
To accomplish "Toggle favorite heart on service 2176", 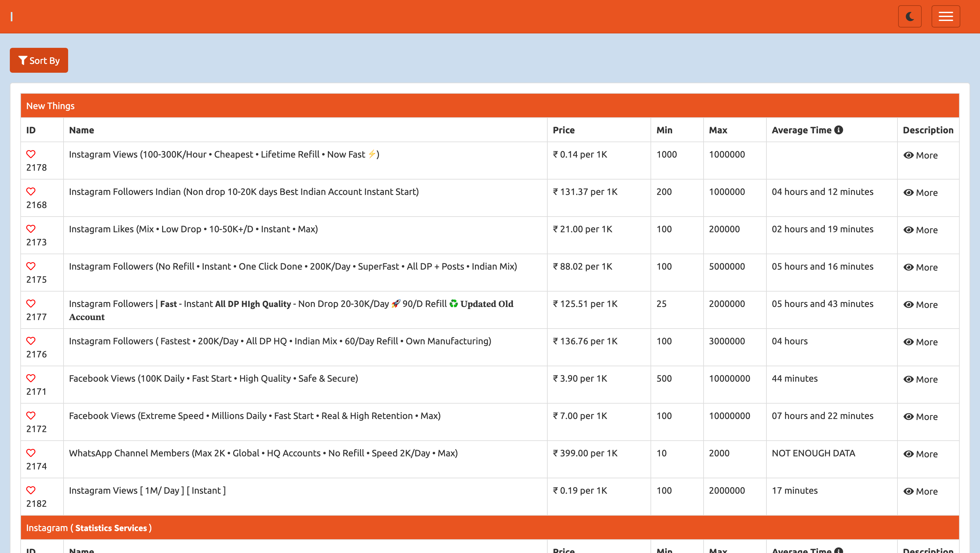I will point(31,341).
